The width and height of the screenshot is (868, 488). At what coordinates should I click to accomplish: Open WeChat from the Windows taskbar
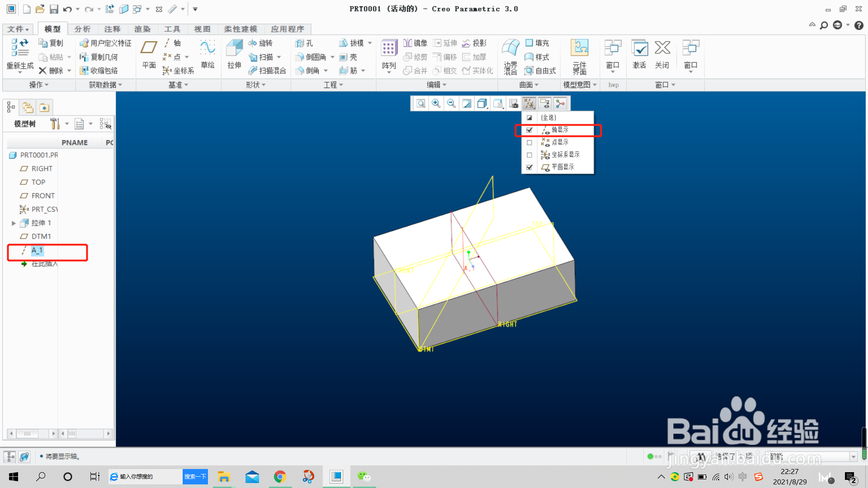coord(364,477)
